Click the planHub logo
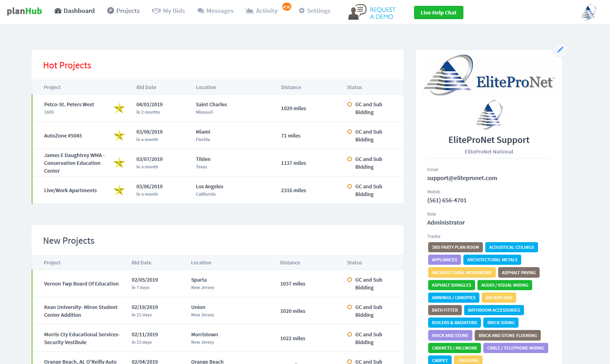Screen dimensions: 610x364 pos(24,11)
